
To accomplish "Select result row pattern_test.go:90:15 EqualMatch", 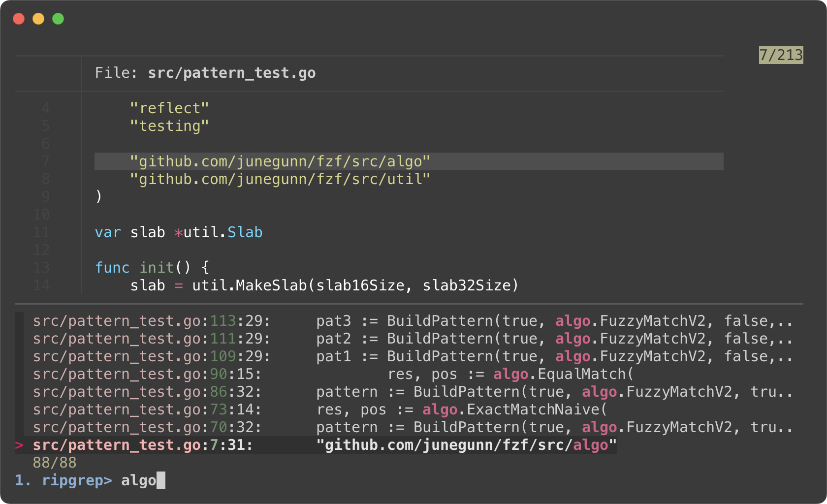I will pyautogui.click(x=333, y=374).
